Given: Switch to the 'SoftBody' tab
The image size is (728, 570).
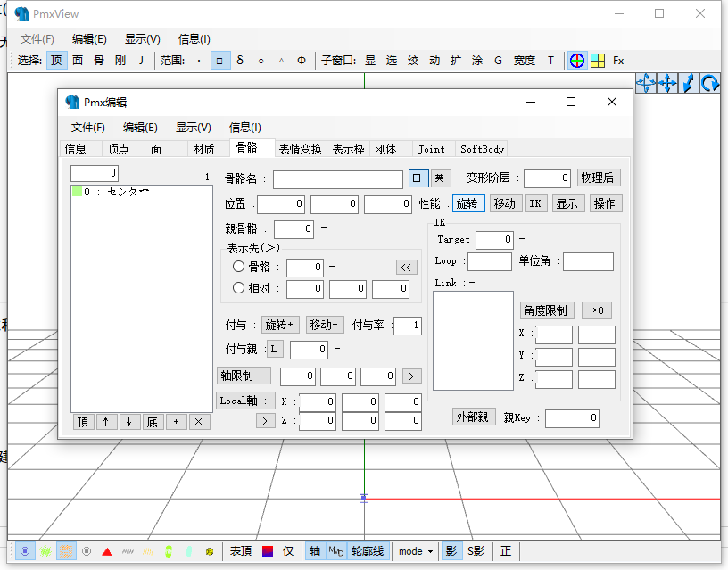Looking at the screenshot, I should (x=482, y=149).
